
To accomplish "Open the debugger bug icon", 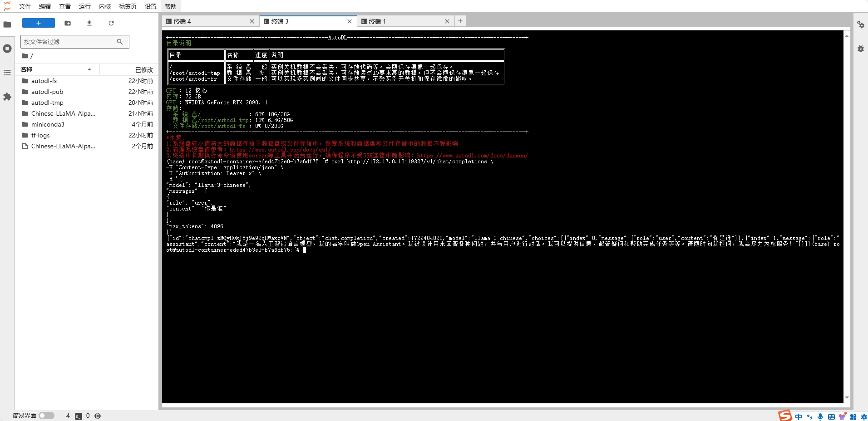I will [x=860, y=49].
